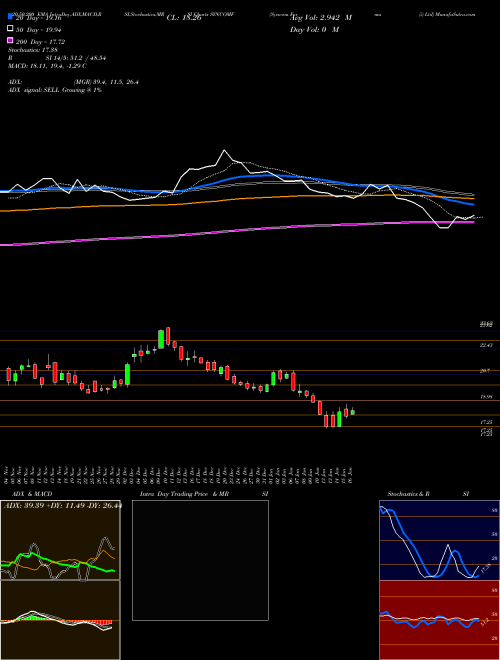Click the RSI 14/5 51.2 / 48.54 line
This screenshot has width=500, height=660.
tap(57, 58)
